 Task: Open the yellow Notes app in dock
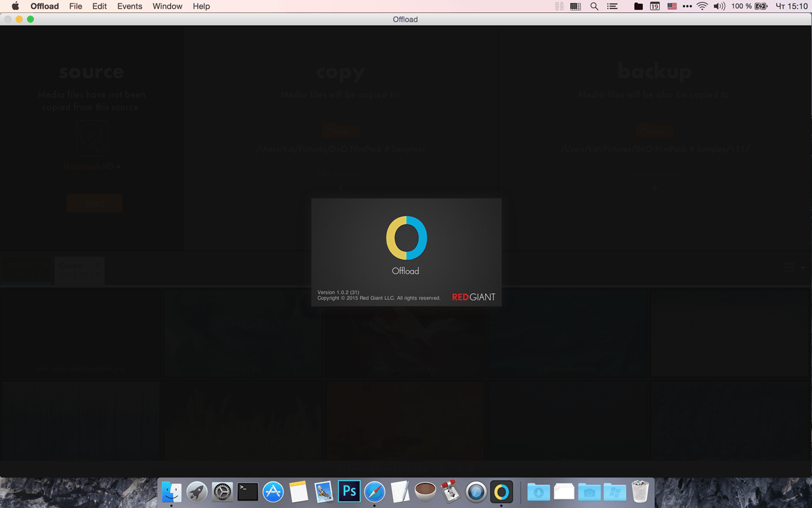[x=298, y=491]
